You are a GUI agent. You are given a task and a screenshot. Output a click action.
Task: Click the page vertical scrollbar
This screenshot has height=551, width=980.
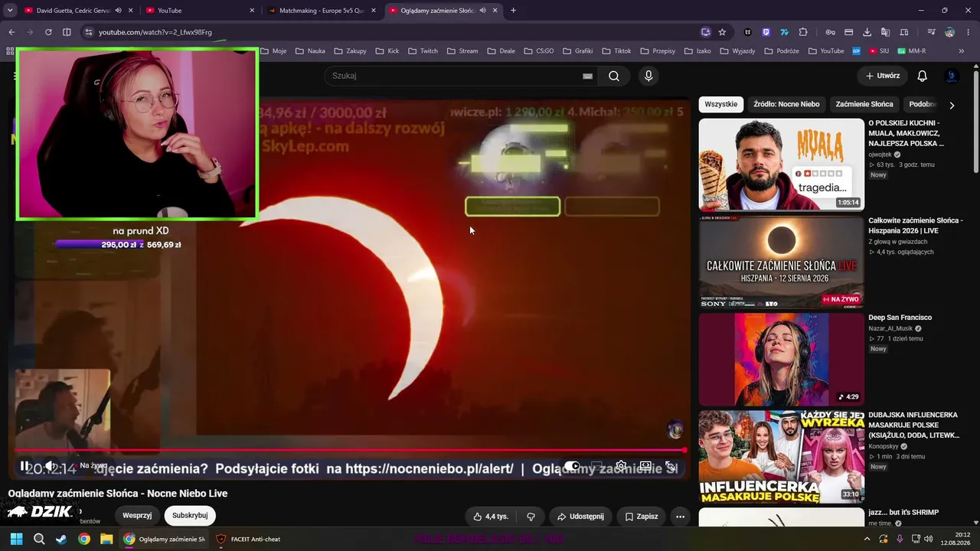975,122
